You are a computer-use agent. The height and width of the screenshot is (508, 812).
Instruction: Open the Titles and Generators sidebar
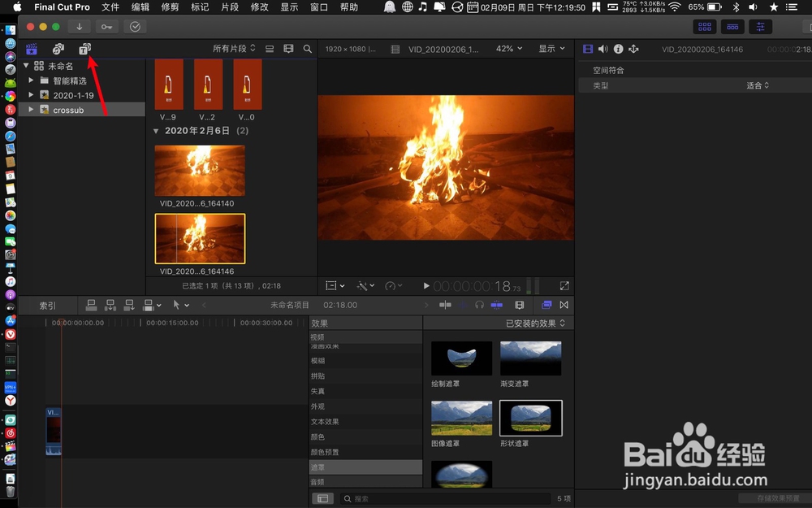84,50
